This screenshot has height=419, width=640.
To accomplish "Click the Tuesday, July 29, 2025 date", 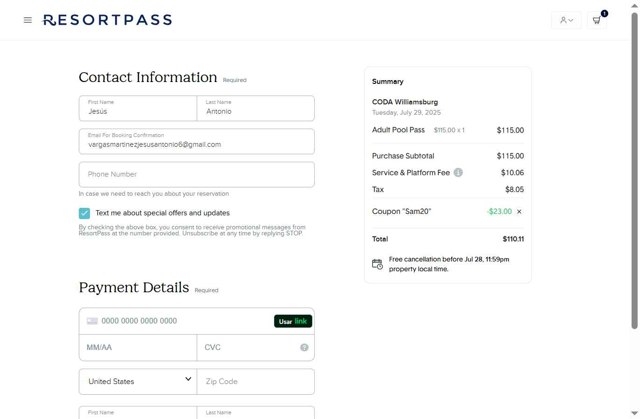I will pos(406,113).
